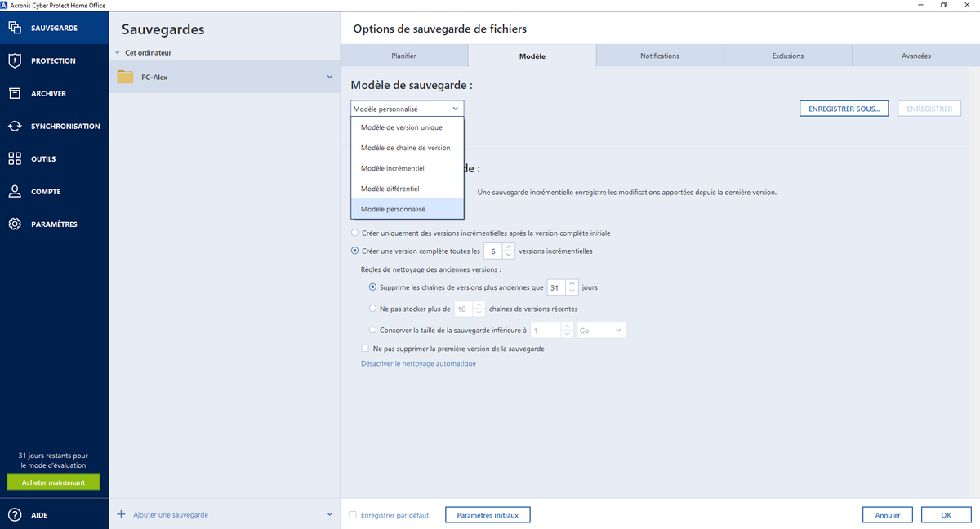This screenshot has height=529, width=980.
Task: Select the Ne pas stocker plus de option
Action: click(373, 309)
